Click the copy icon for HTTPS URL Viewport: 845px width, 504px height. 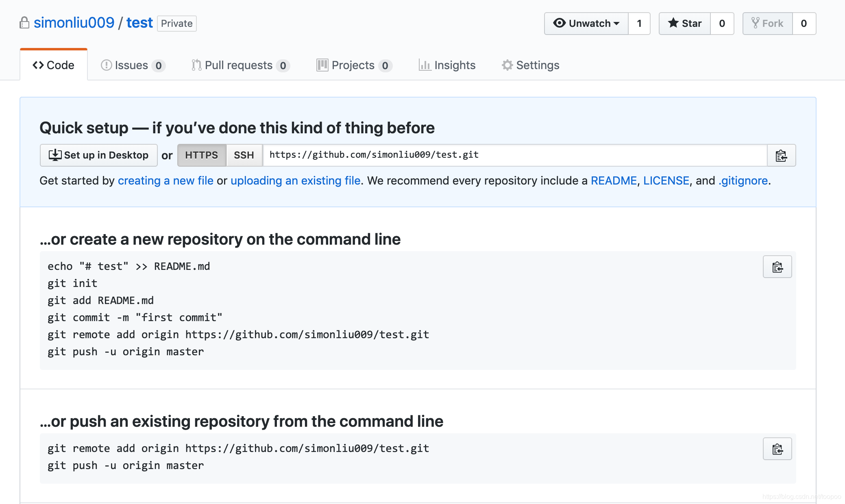click(782, 155)
